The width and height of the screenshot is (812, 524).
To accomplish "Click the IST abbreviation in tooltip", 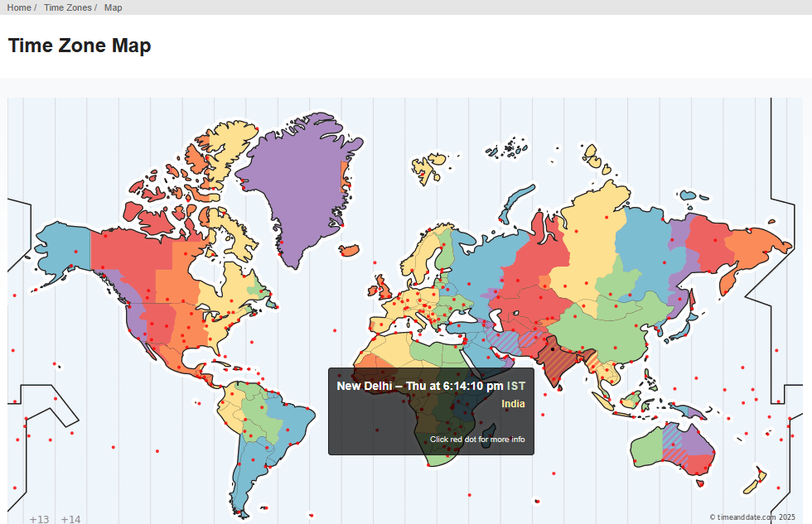I will [x=515, y=386].
